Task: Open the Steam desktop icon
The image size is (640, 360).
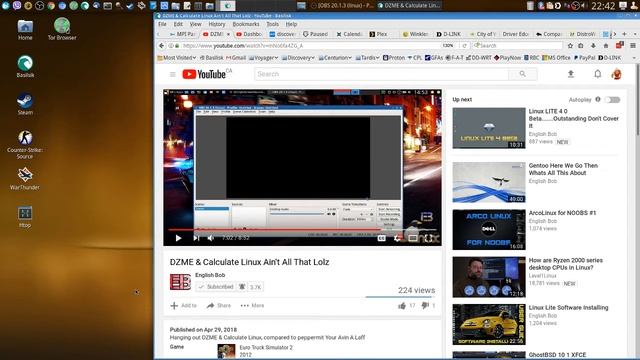Action: [x=25, y=104]
